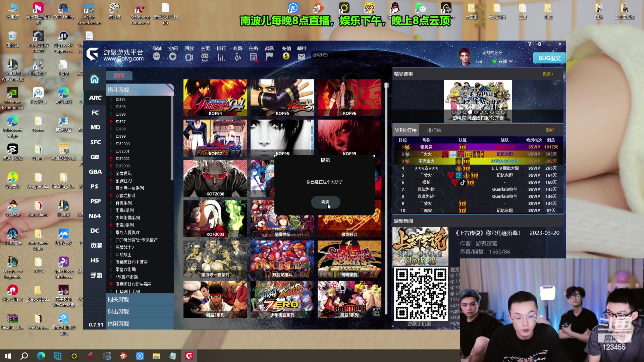The height and width of the screenshot is (362, 644).
Task: Switch to the 排行榜 tab
Action: (434, 130)
